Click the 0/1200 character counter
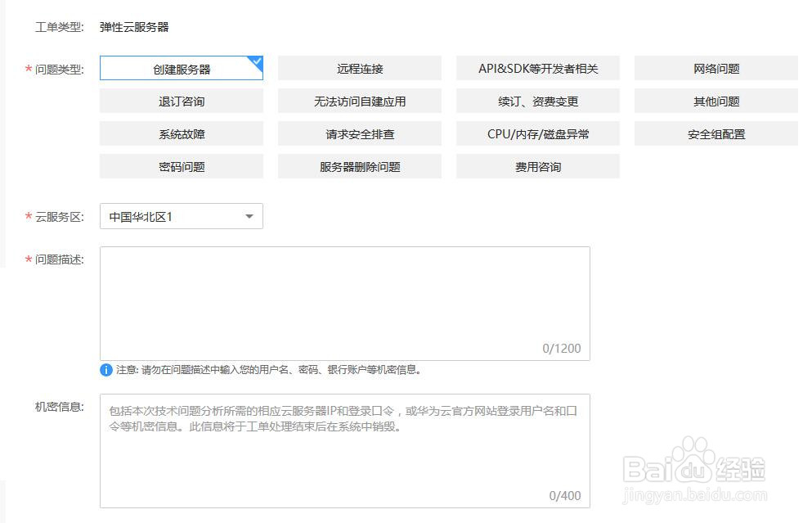 tap(561, 349)
